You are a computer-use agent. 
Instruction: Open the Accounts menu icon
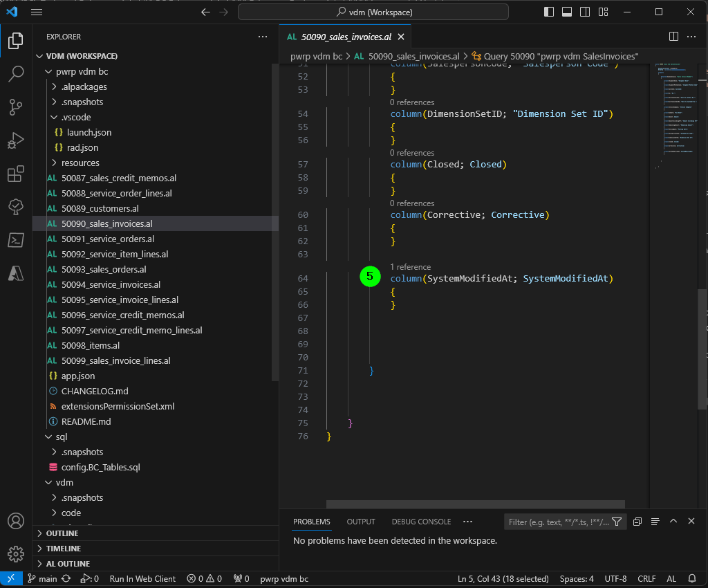coord(16,521)
